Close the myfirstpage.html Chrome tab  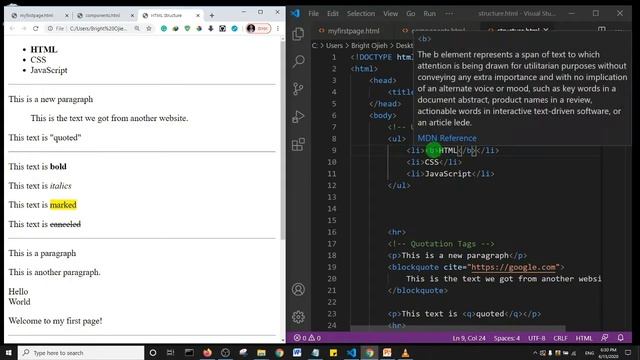point(67,16)
